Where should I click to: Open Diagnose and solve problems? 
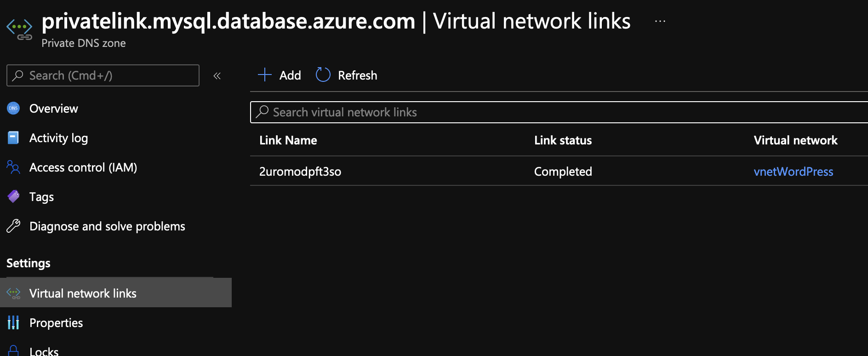point(107,226)
